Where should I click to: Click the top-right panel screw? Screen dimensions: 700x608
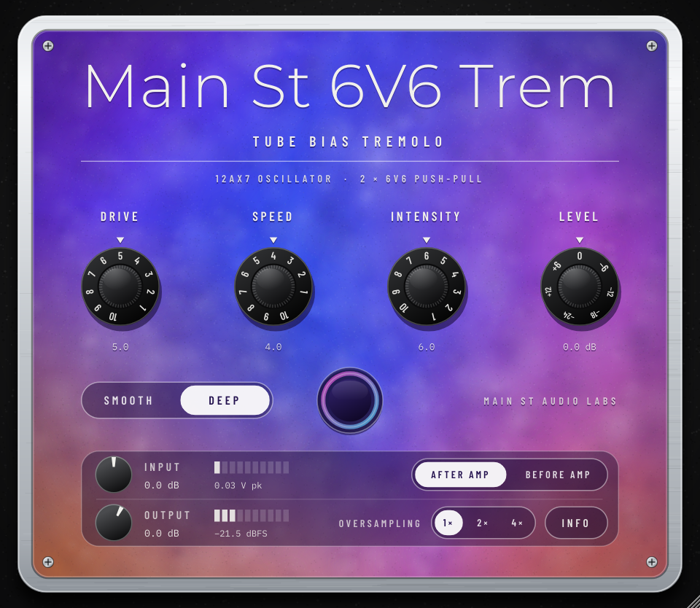pos(652,46)
